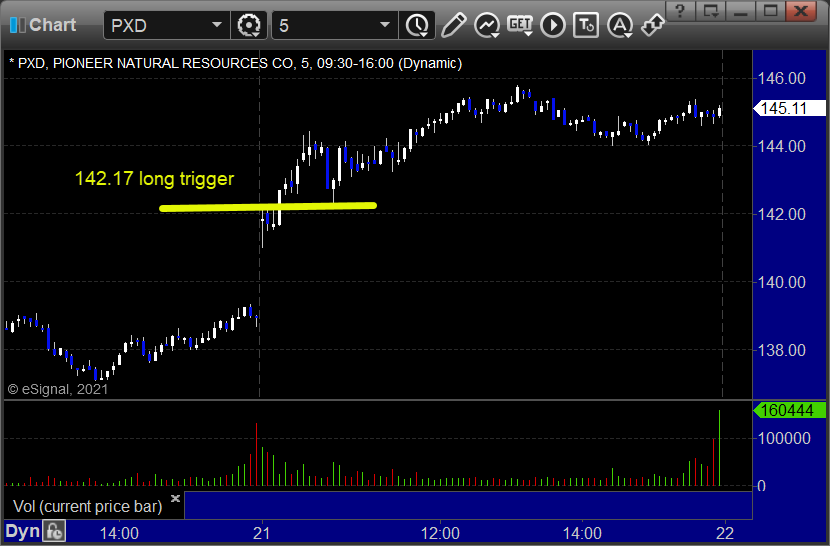The width and height of the screenshot is (830, 546).
Task: Select the pencil drawing tool
Action: point(454,25)
